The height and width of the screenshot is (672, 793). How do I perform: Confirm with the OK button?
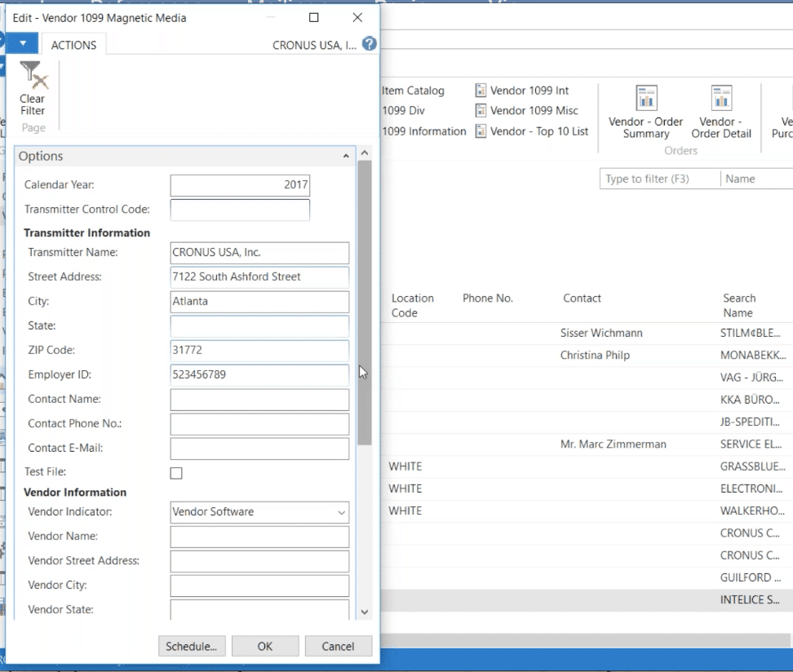(x=265, y=646)
